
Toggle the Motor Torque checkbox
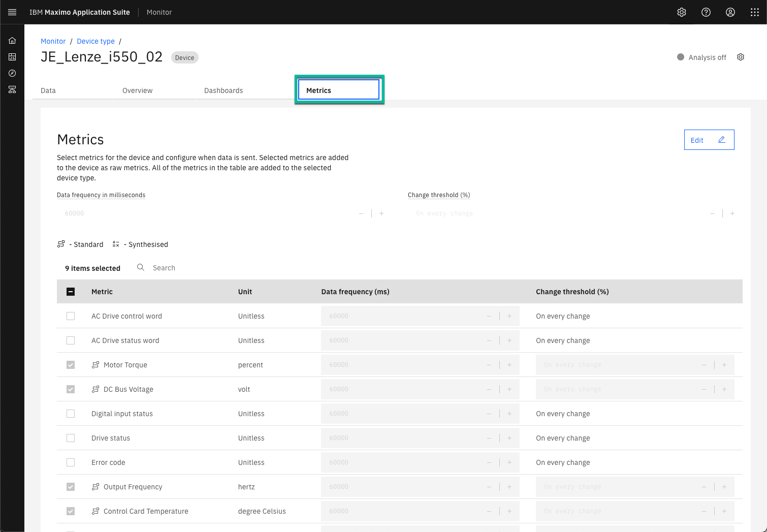(71, 365)
